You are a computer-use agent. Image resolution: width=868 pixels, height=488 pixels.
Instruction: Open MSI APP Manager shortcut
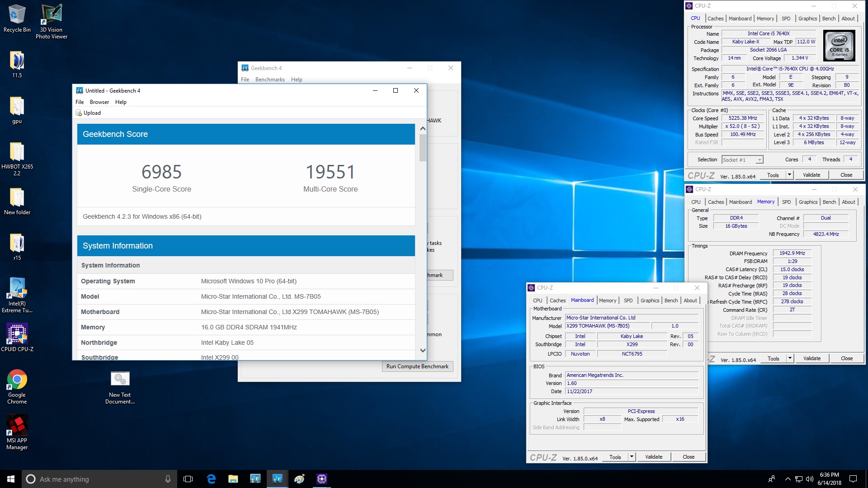click(x=17, y=432)
